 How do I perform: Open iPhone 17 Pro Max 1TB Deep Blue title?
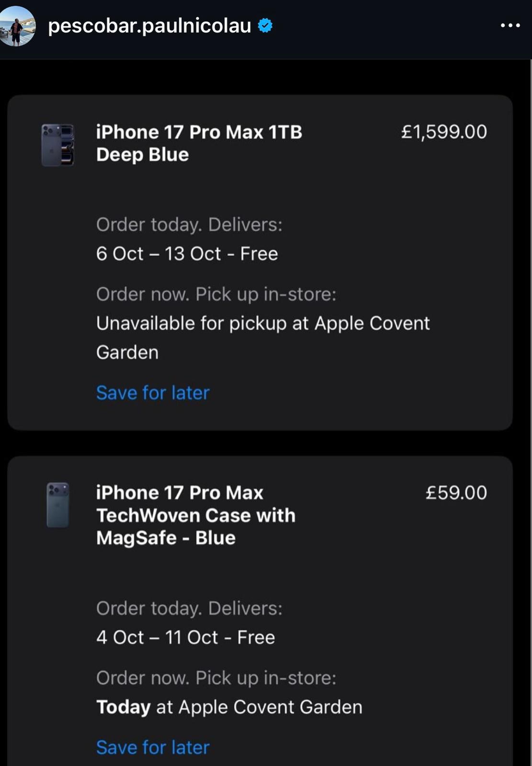click(199, 143)
